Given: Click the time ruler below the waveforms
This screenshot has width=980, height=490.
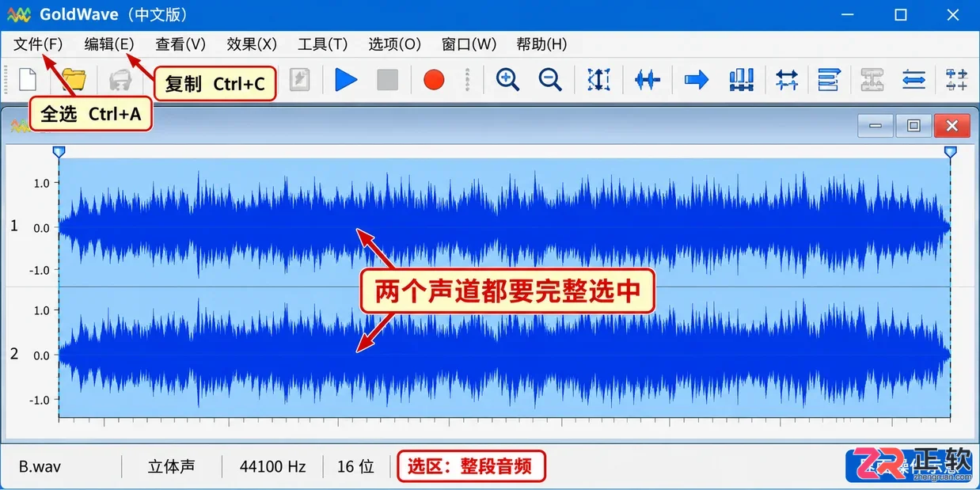Looking at the screenshot, I should tap(504, 424).
